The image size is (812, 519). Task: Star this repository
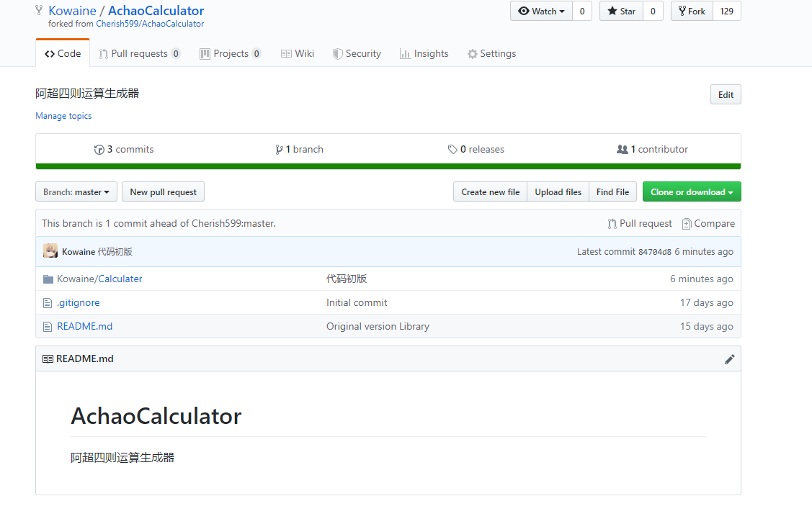[621, 12]
